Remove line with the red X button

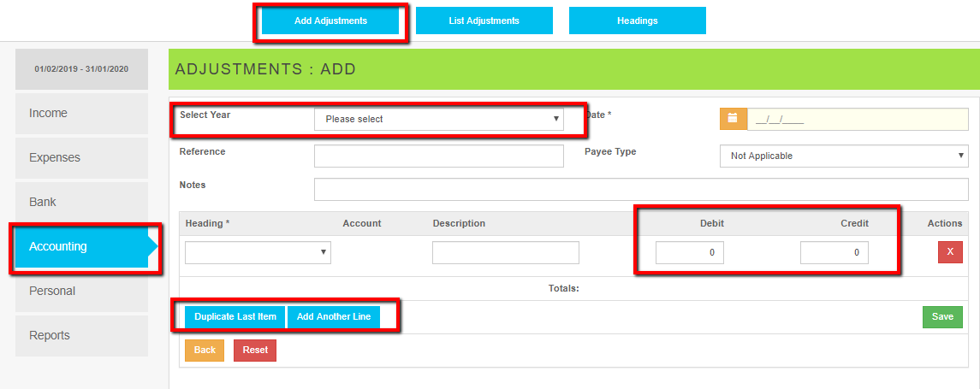point(950,251)
